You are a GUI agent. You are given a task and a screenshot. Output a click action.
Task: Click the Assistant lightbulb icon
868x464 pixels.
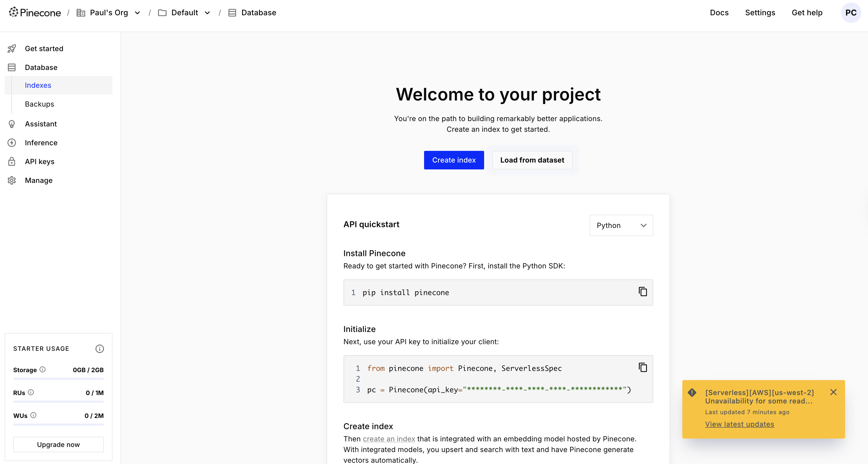tap(12, 124)
